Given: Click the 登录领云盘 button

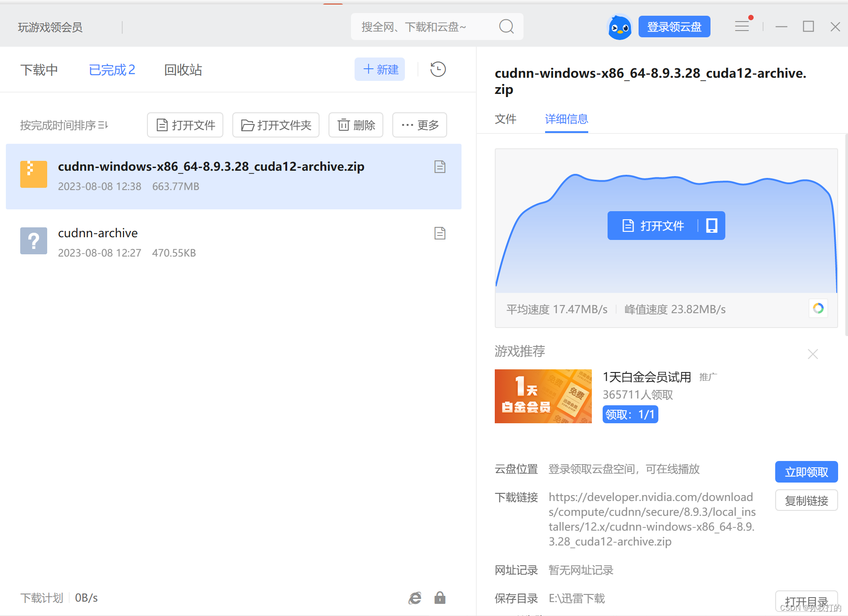Looking at the screenshot, I should (x=674, y=27).
